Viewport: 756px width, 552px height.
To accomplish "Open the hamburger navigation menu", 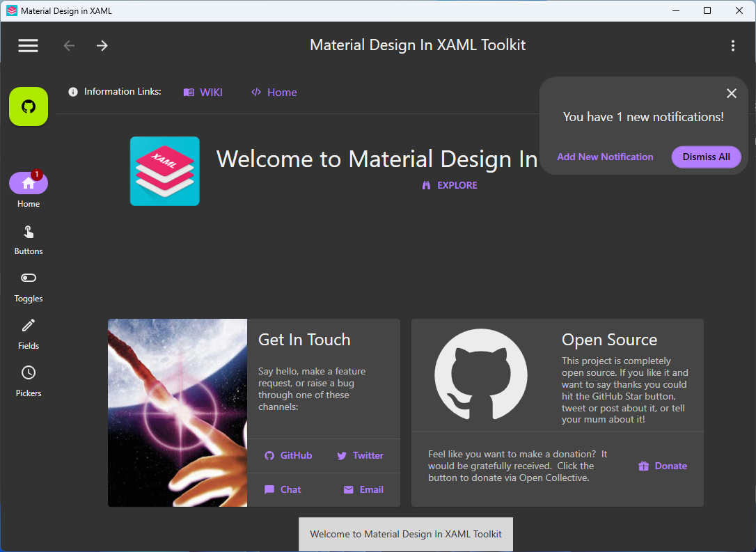I will pyautogui.click(x=28, y=45).
